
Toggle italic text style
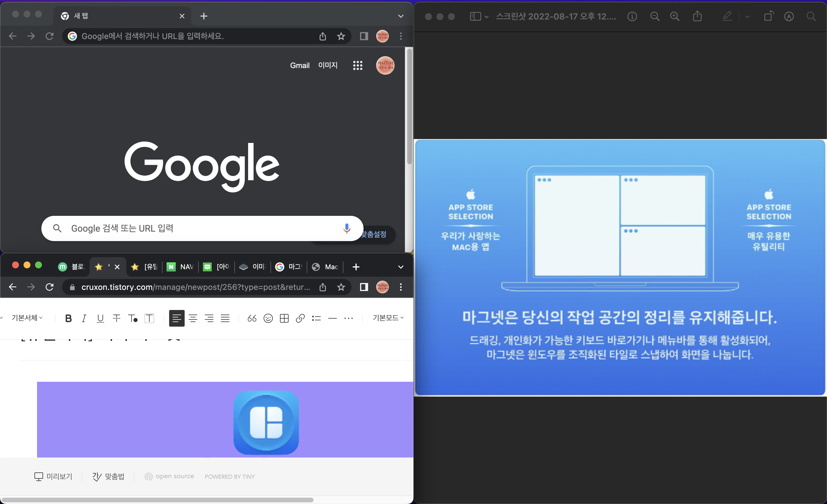[x=84, y=318]
